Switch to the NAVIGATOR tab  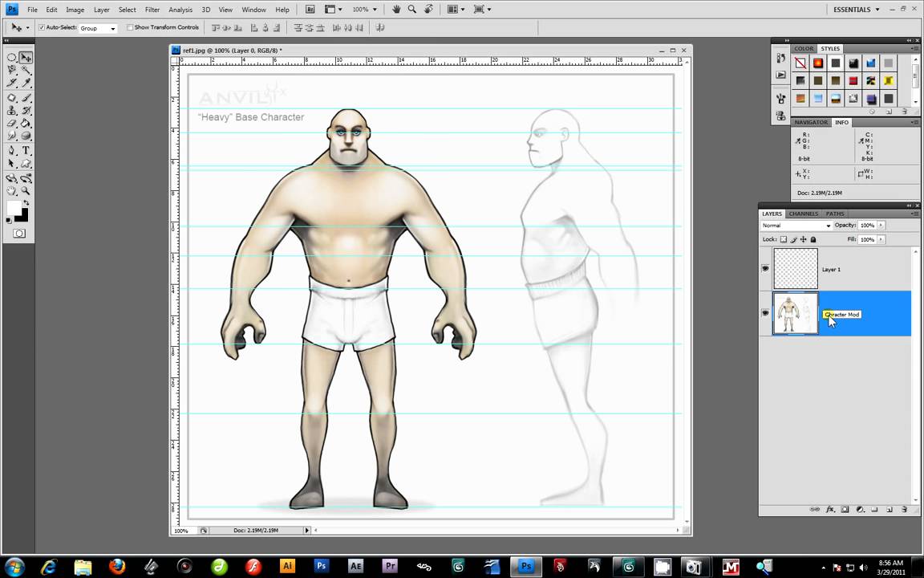(811, 122)
